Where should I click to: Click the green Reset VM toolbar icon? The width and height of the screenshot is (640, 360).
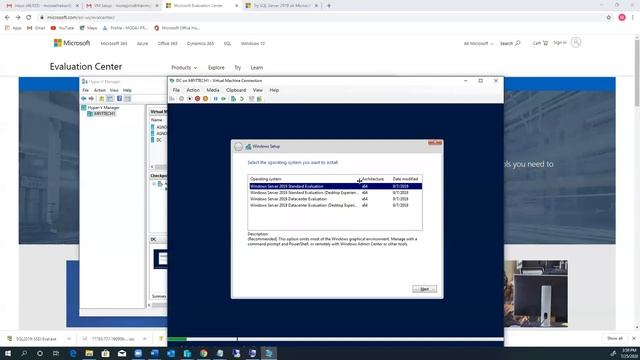[x=223, y=99]
